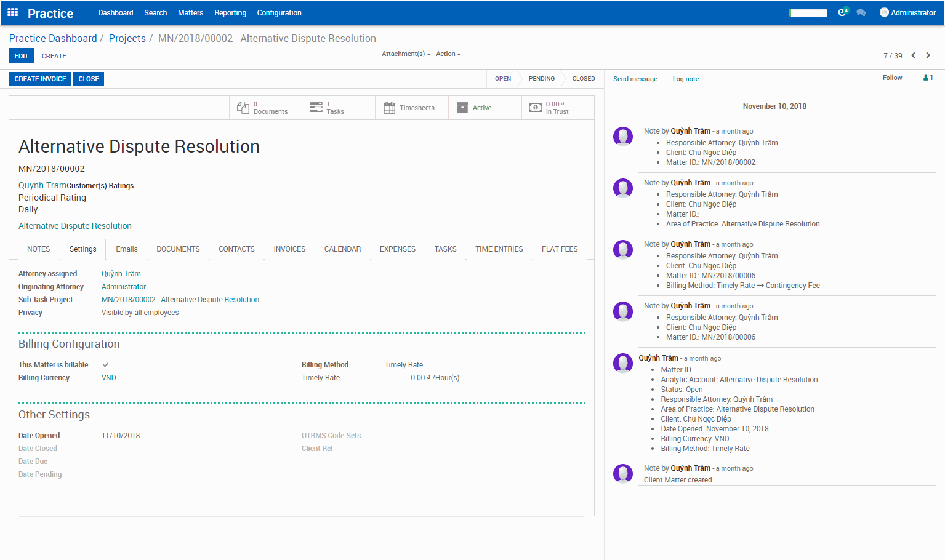The image size is (945, 560).
Task: Open the conversations chat icon
Action: click(x=861, y=13)
